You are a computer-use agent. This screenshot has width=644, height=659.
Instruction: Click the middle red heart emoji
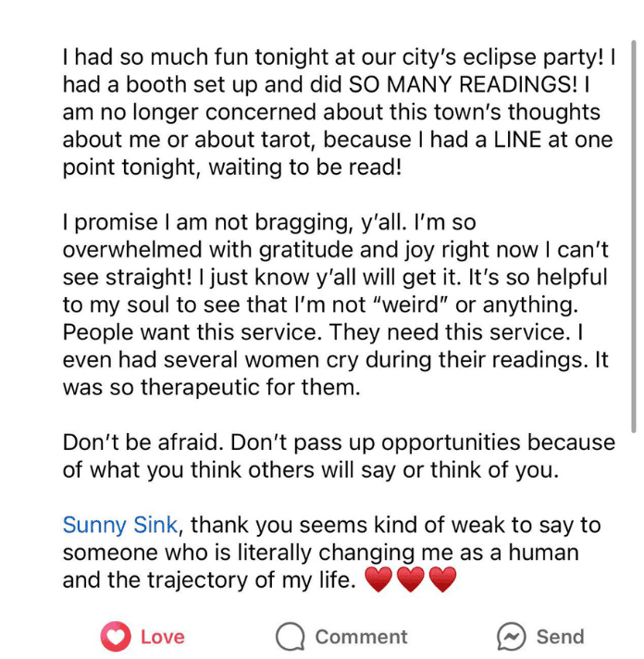(x=411, y=580)
